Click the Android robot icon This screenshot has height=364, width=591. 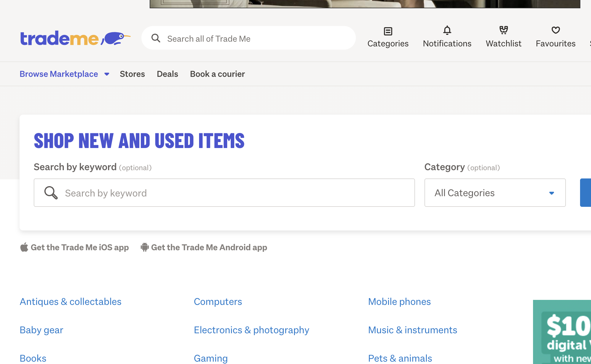(x=144, y=247)
